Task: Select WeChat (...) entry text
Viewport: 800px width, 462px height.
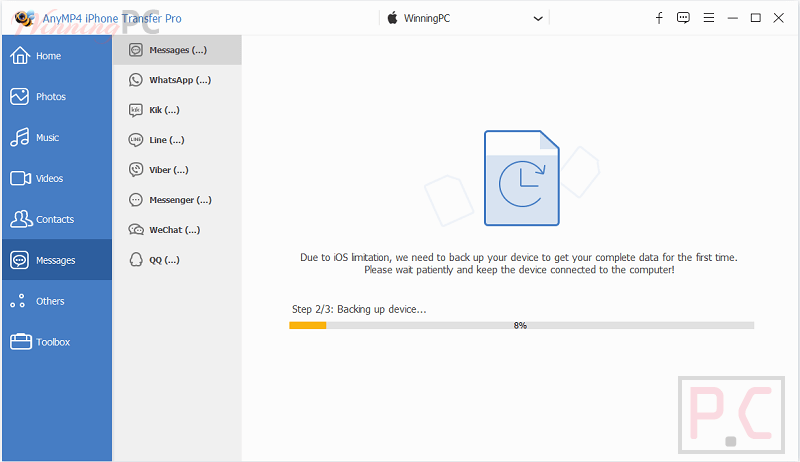Action: pos(174,230)
